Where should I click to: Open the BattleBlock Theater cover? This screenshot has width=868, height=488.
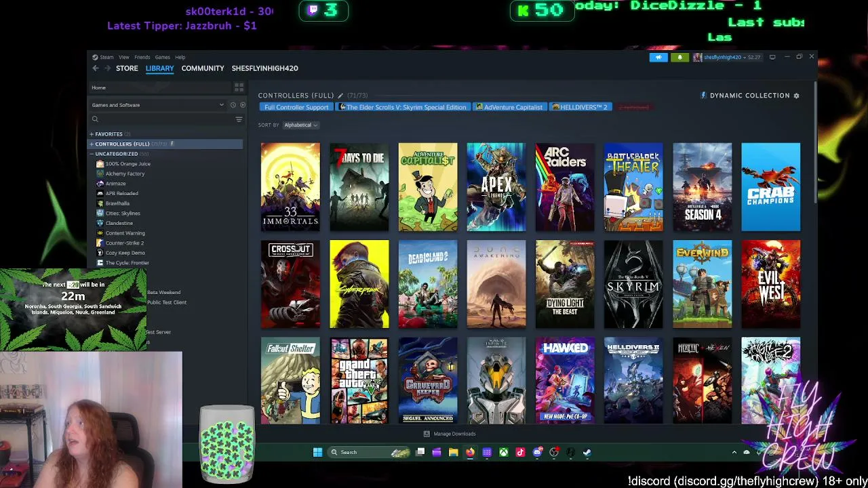tap(633, 187)
